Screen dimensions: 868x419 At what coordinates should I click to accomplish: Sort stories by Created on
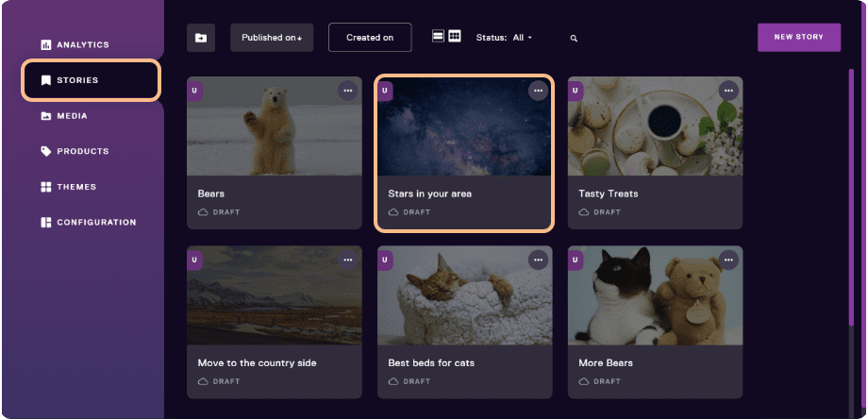[x=370, y=38]
